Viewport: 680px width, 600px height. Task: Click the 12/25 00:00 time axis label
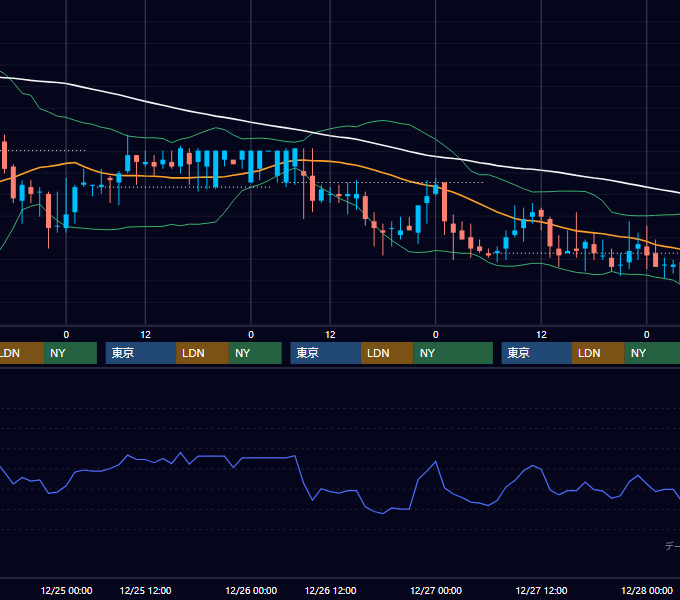66,590
